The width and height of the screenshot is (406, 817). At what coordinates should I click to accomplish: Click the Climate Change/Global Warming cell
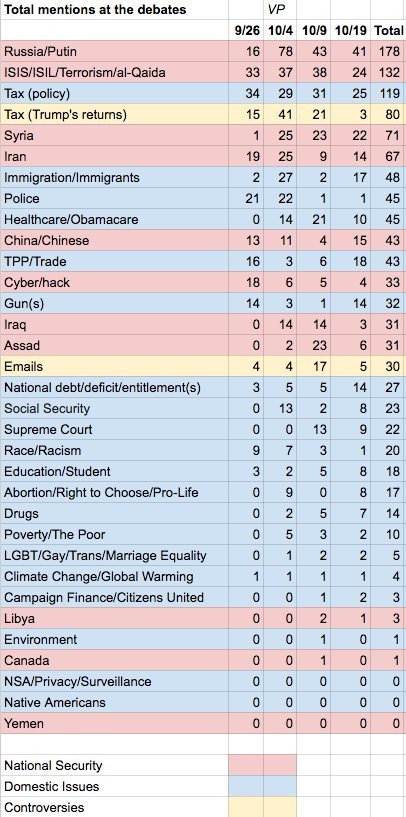(114, 576)
